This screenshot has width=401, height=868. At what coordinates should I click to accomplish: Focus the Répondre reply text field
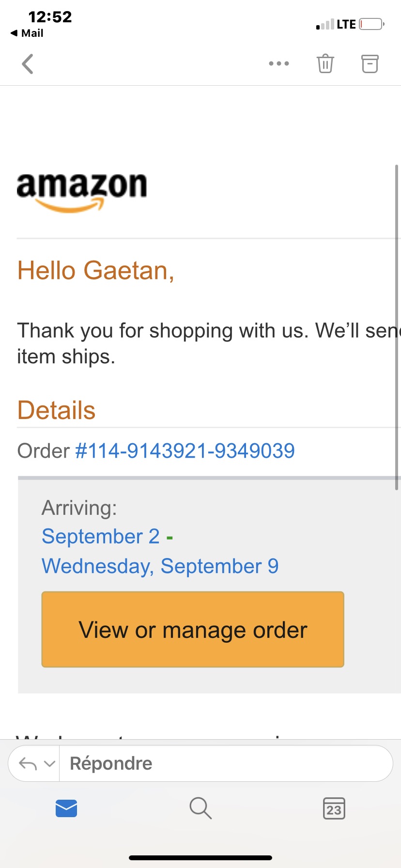pos(225,764)
